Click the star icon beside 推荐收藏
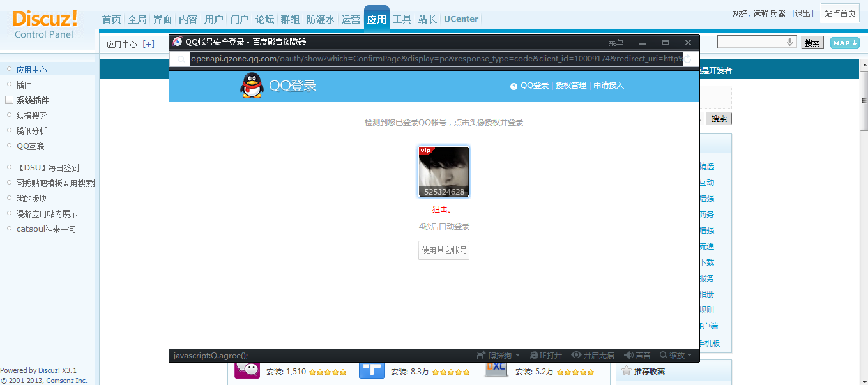Viewport: 868px width, 385px height. point(627,370)
